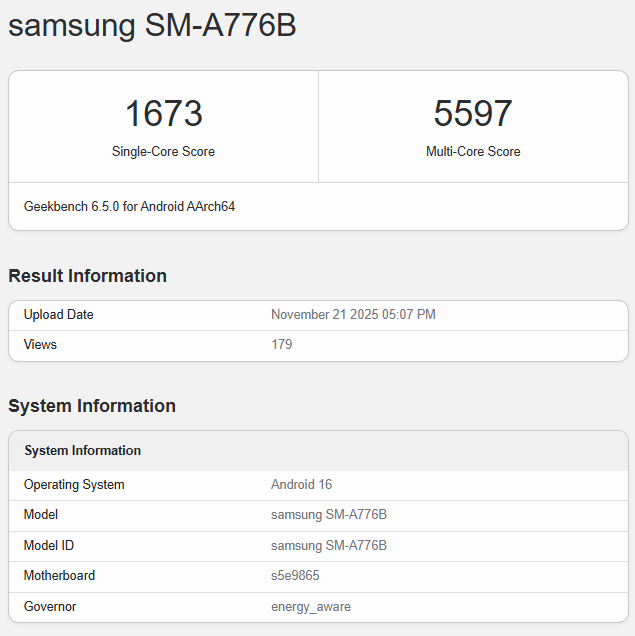Click the energy_aware governor value

click(x=310, y=607)
